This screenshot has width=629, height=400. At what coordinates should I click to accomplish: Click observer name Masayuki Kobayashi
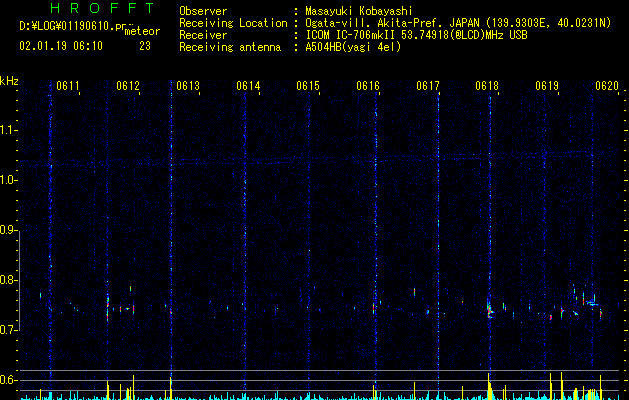pos(359,11)
